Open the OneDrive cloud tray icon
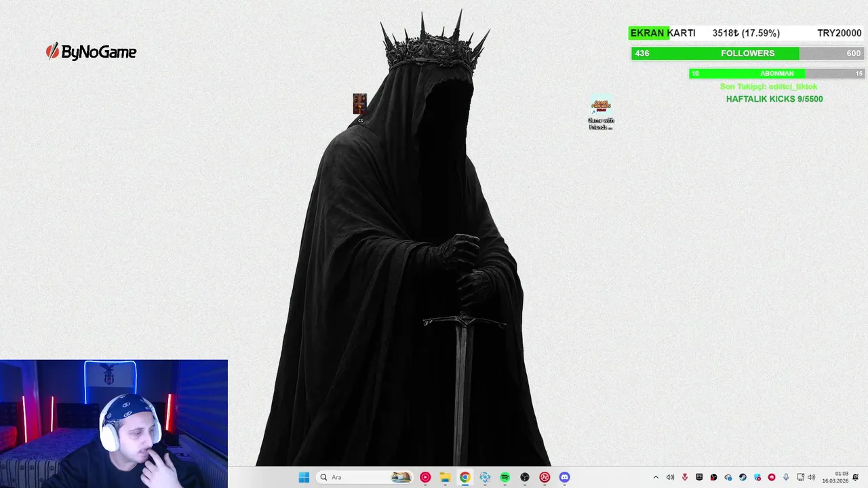Screen dimensions: 868x488 tap(728, 477)
